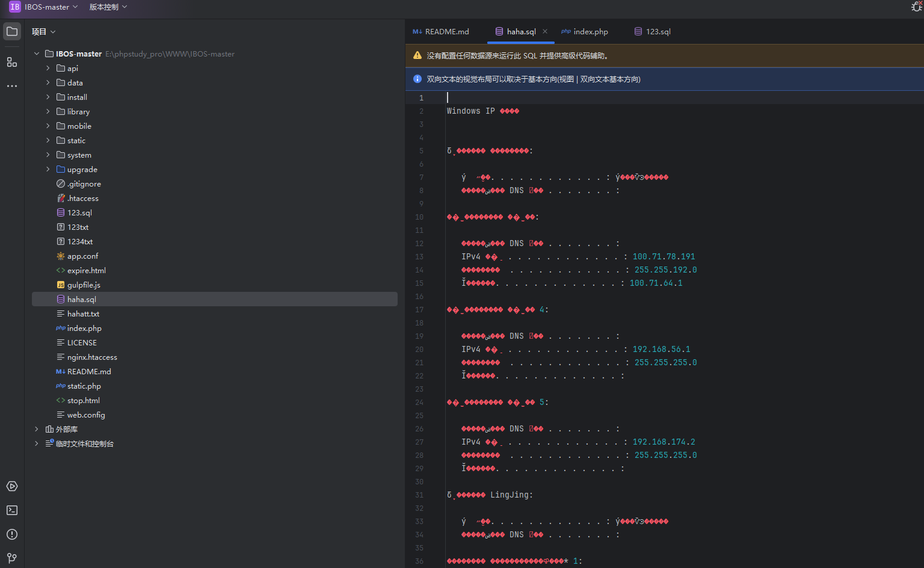The image size is (924, 568).
Task: Open the Git version control icon
Action: 12,558
